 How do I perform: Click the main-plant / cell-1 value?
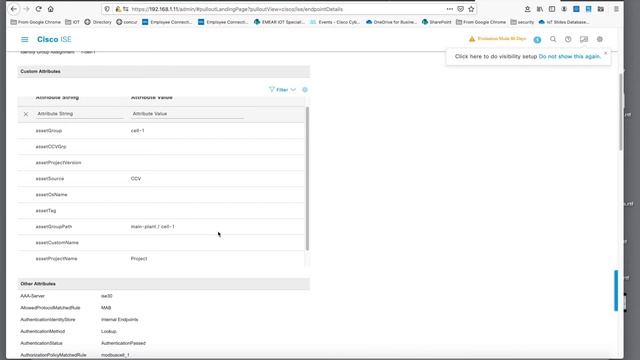pyautogui.click(x=153, y=227)
